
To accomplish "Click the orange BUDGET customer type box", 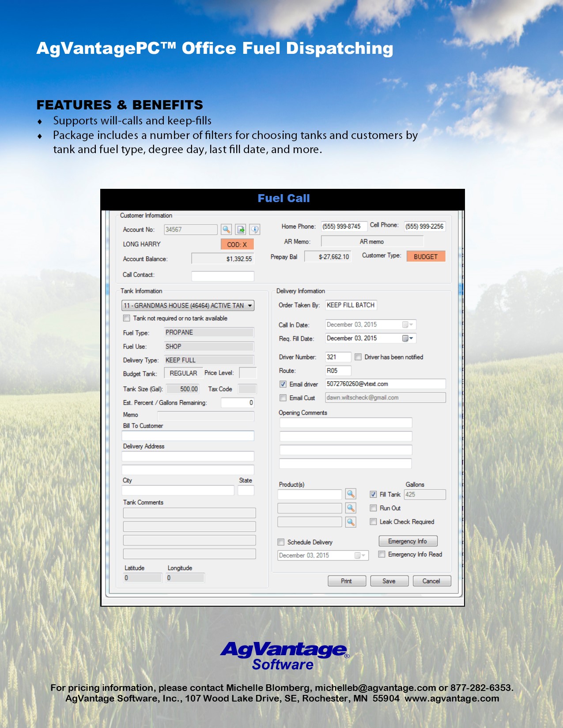I will point(426,256).
